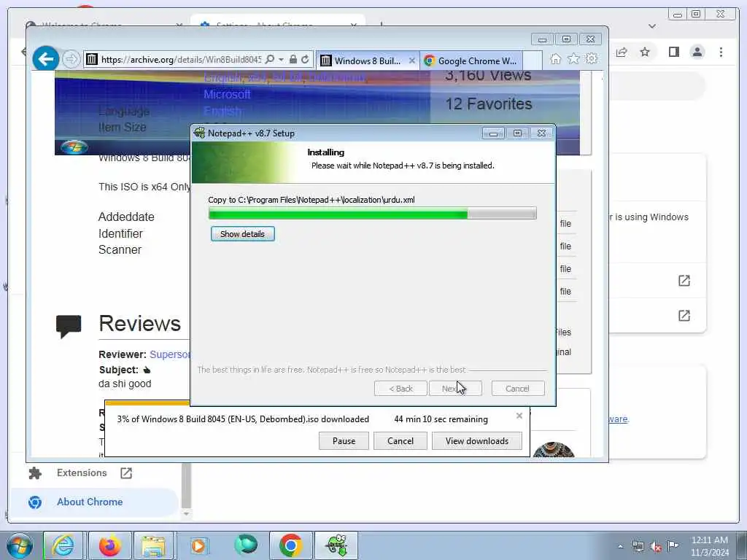The width and height of the screenshot is (747, 560).
Task: Click the Scanner label text
Action: (x=120, y=249)
